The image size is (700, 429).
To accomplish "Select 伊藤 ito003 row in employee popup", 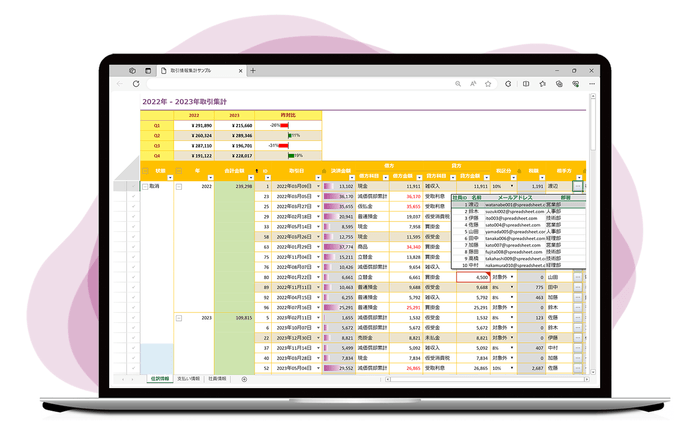I will (x=518, y=218).
